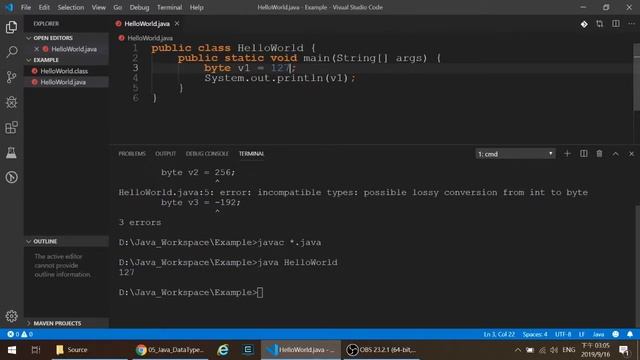Viewport: 640px width, 360px height.
Task: Click the errors and warnings status indicator
Action: (x=20, y=334)
